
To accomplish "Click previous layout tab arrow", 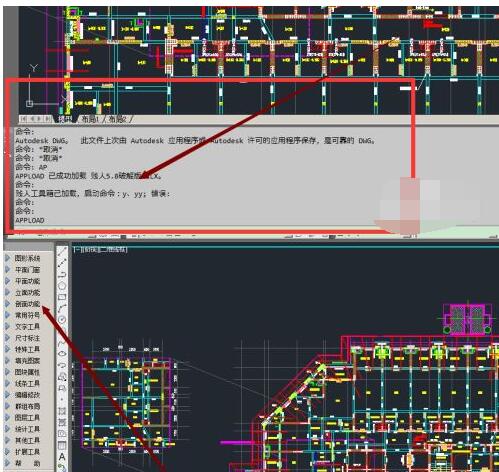I will coord(32,119).
